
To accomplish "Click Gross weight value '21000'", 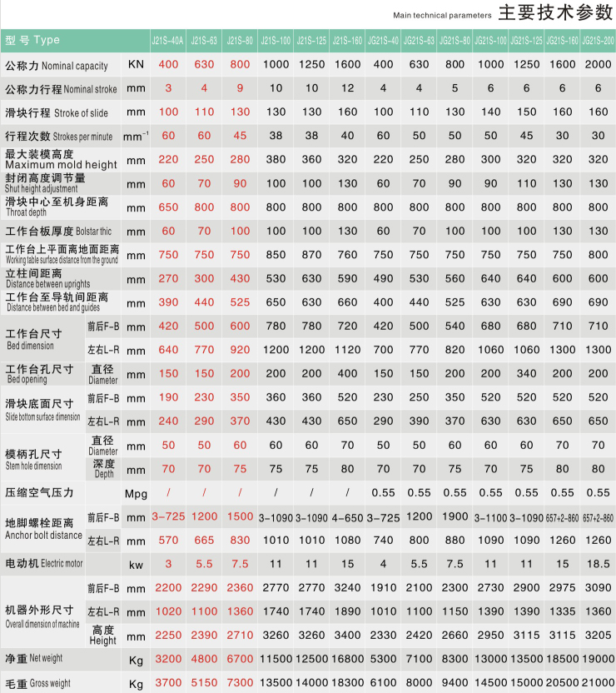I will pyautogui.click(x=598, y=683).
